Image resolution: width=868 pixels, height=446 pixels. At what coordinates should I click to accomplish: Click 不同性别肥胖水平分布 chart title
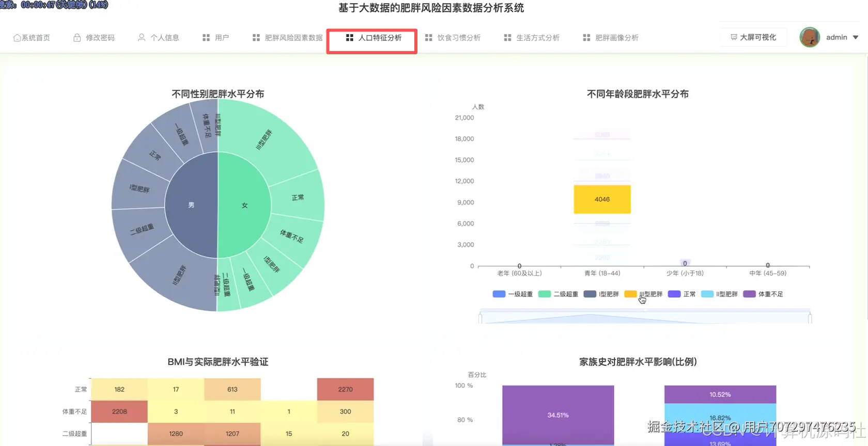click(218, 94)
